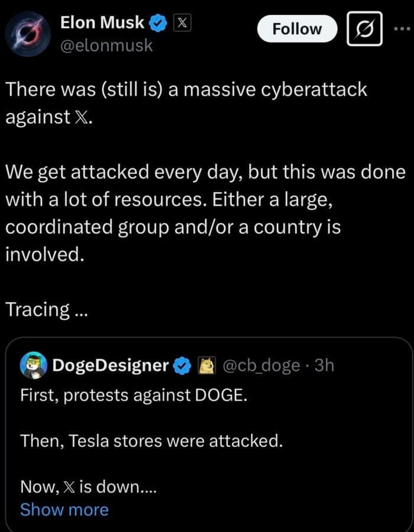
Task: Open quoted tweet via "Then, Tesla stores were attacked."
Action: click(x=151, y=440)
